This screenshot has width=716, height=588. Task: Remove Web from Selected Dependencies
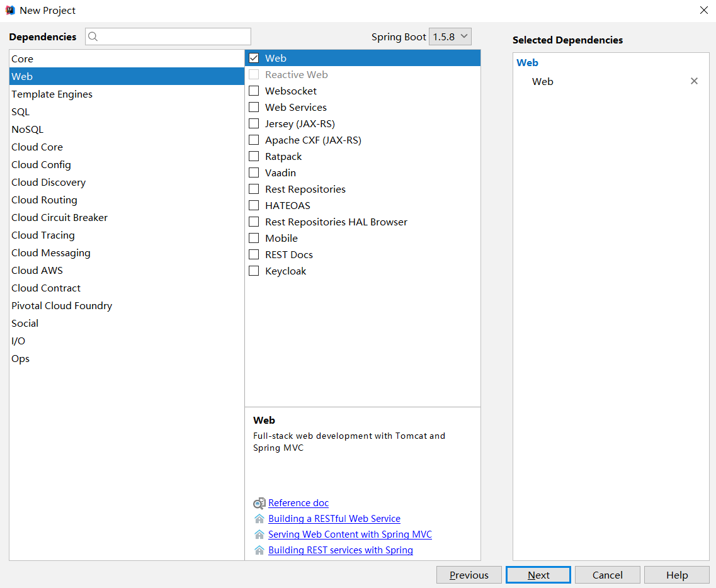pos(694,81)
